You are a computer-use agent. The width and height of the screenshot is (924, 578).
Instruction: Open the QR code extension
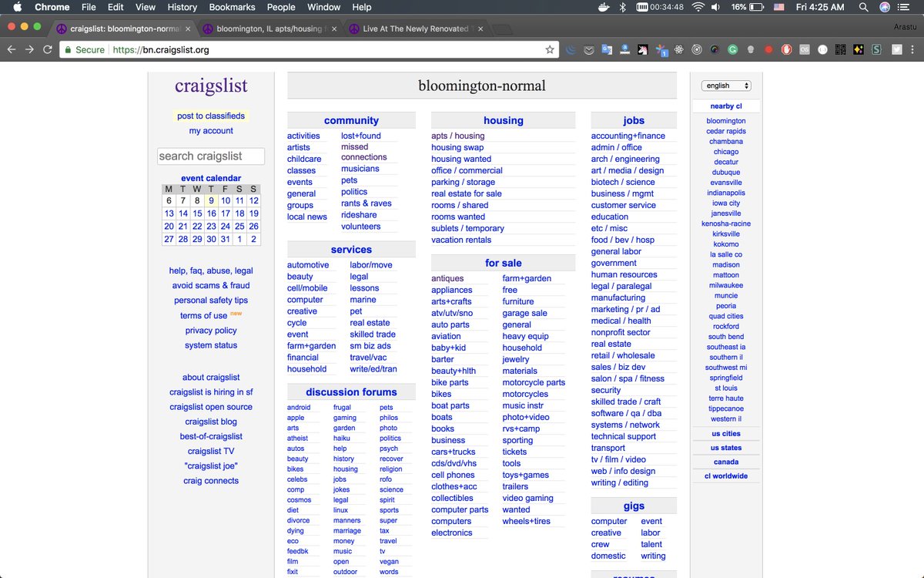(841, 49)
